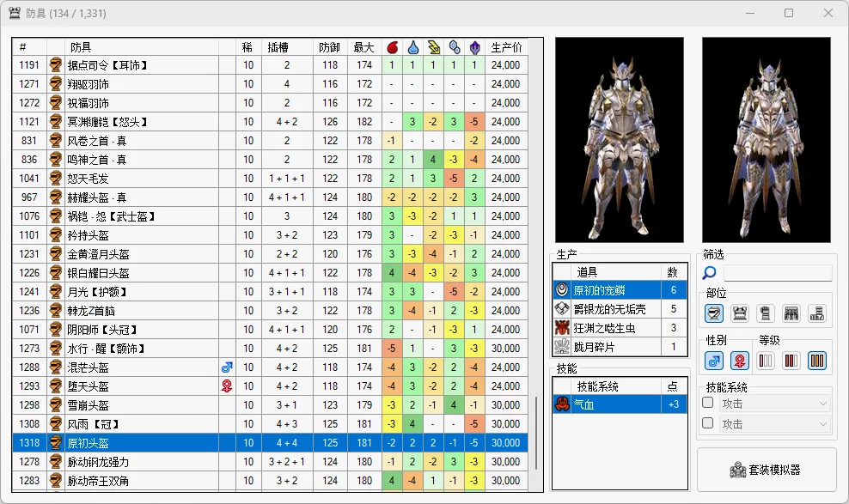Sort by the 防御 column header
Viewport: 849px width, 504px height.
coord(330,47)
